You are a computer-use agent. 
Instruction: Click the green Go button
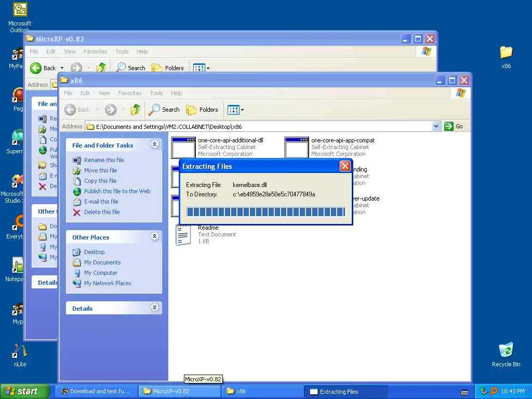coord(454,126)
